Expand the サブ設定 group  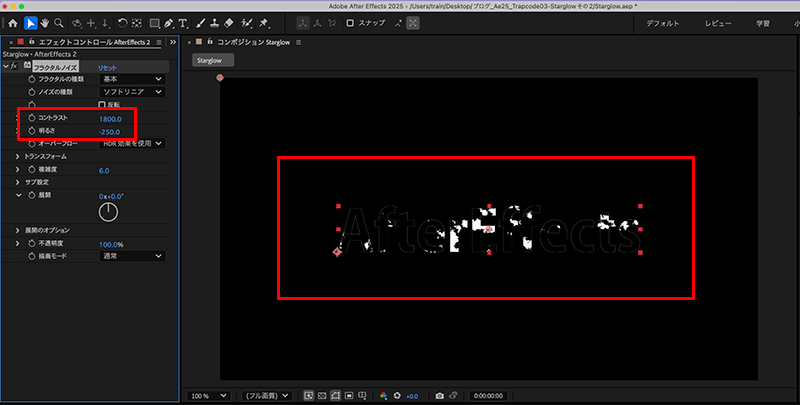[18, 182]
